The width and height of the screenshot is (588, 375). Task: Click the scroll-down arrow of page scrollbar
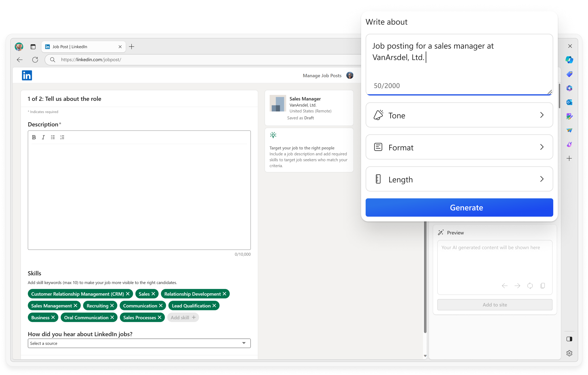425,356
